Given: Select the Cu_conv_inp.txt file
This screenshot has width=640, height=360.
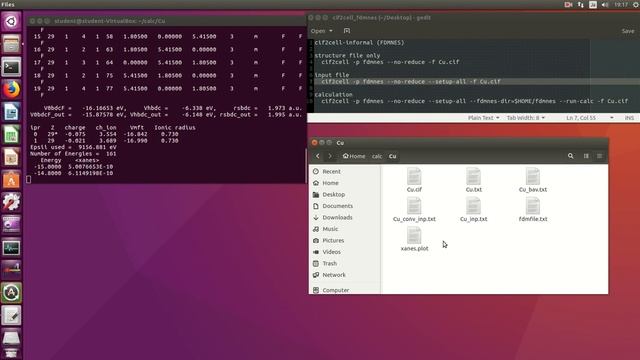Looking at the screenshot, I should coord(414,209).
